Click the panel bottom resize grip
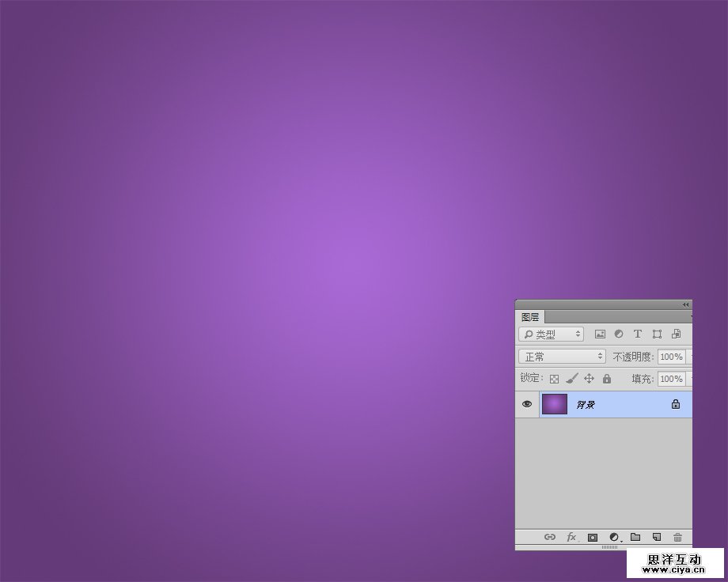728x582 pixels. pos(609,547)
